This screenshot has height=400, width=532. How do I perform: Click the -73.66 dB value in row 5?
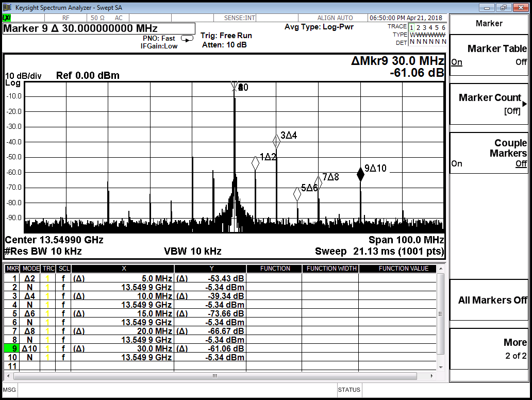226,313
